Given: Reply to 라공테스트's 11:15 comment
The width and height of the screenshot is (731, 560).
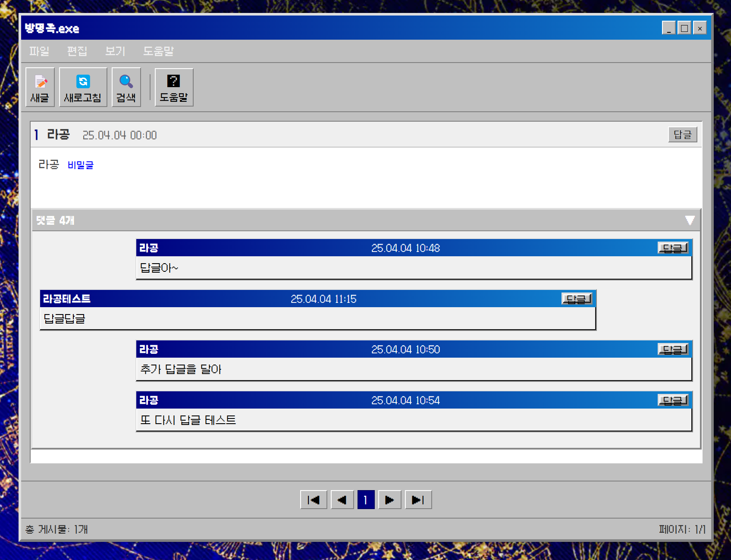Looking at the screenshot, I should tap(577, 299).
